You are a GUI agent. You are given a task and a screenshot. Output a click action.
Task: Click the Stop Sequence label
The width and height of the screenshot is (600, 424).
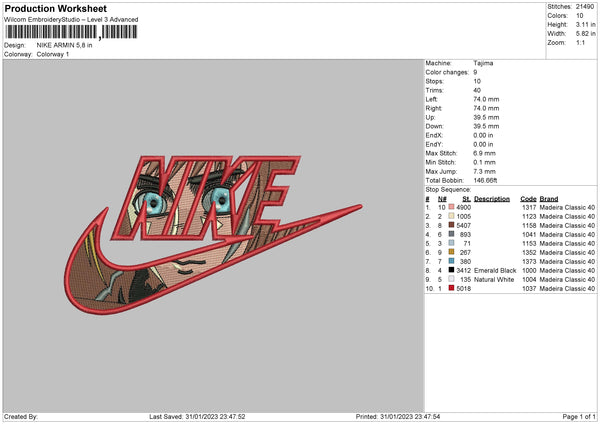(448, 190)
